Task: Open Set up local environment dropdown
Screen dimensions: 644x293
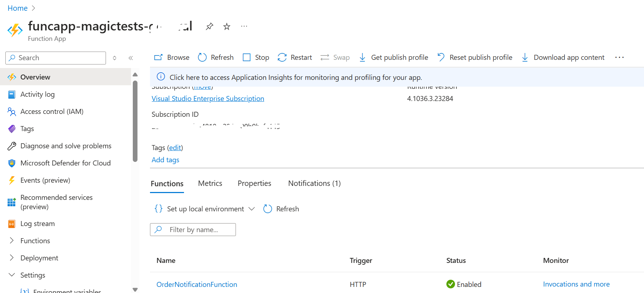Action: click(x=205, y=209)
